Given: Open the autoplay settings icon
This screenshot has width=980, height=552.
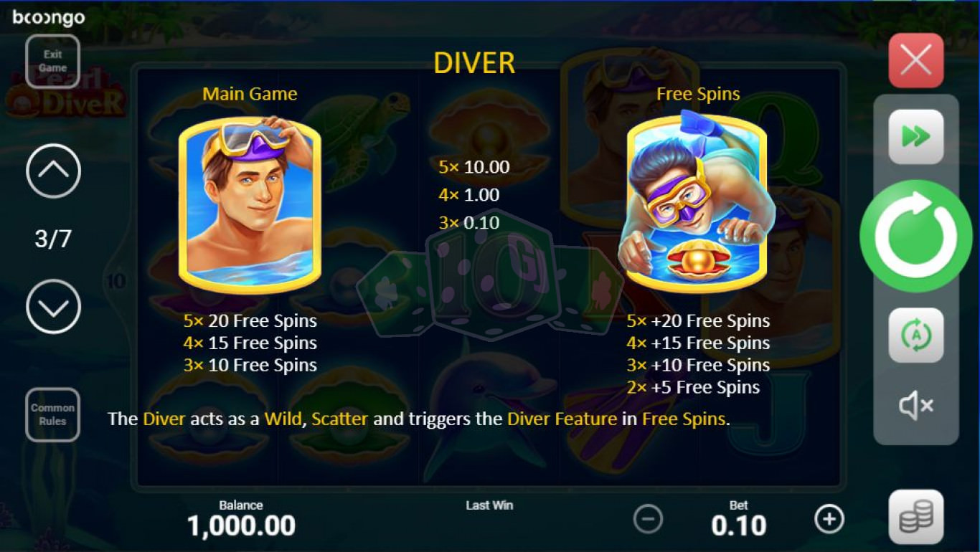Looking at the screenshot, I should [x=916, y=336].
